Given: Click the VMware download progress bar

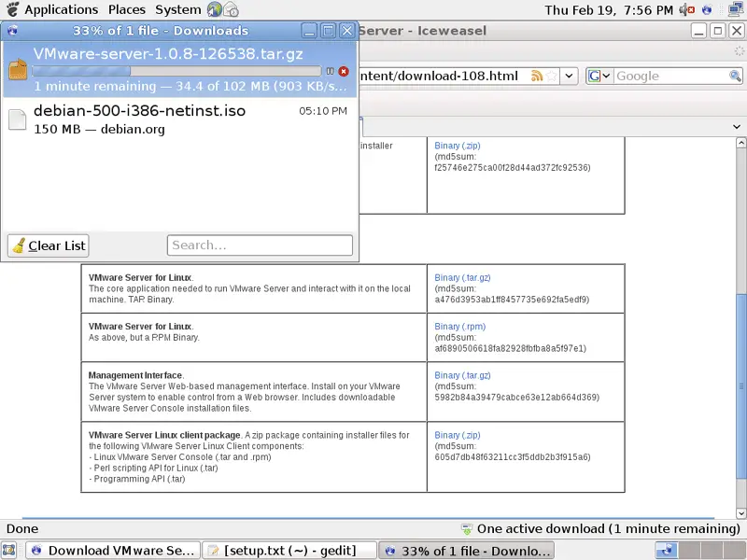Looking at the screenshot, I should (x=176, y=72).
